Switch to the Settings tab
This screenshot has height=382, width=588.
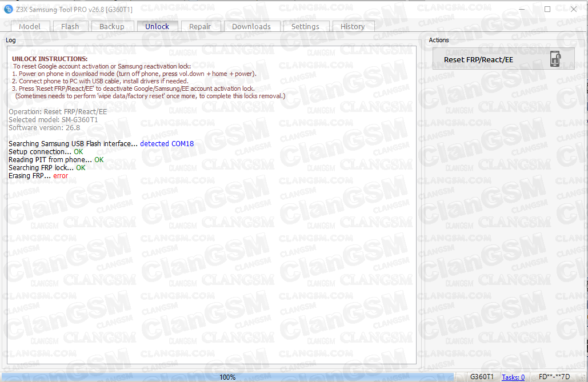click(x=305, y=26)
